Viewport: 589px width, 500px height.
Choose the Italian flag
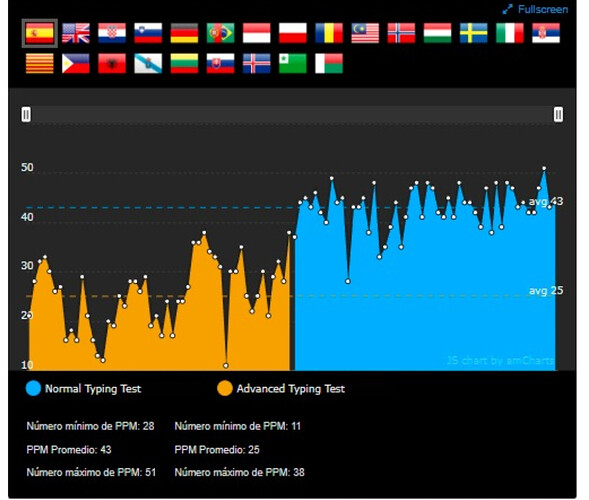510,33
